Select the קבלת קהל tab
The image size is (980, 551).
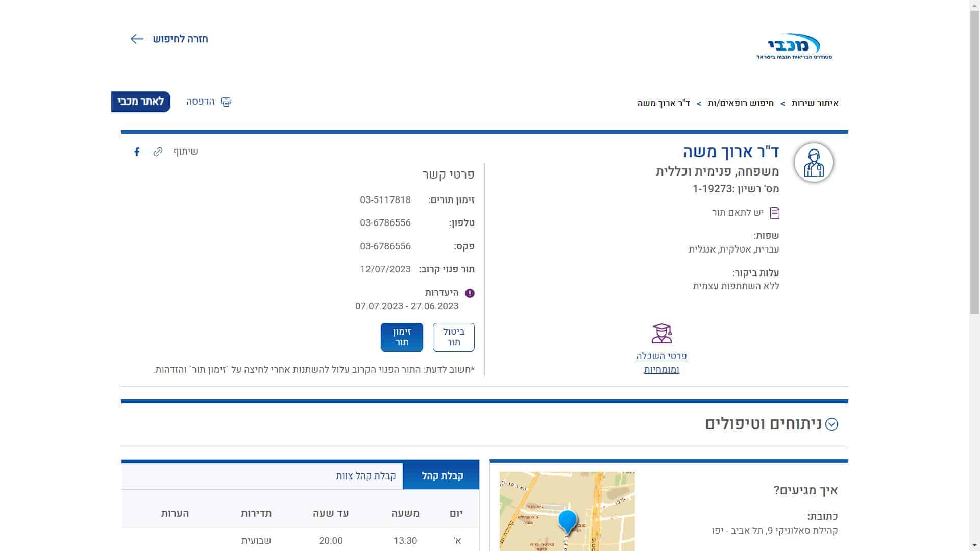[x=442, y=476]
